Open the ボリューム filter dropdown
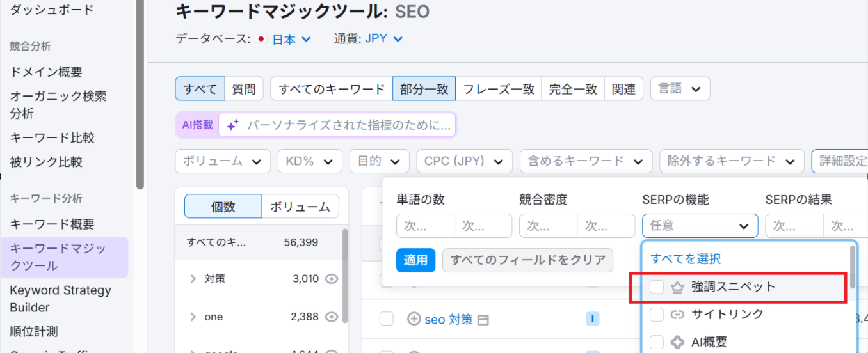The width and height of the screenshot is (868, 353). (222, 161)
